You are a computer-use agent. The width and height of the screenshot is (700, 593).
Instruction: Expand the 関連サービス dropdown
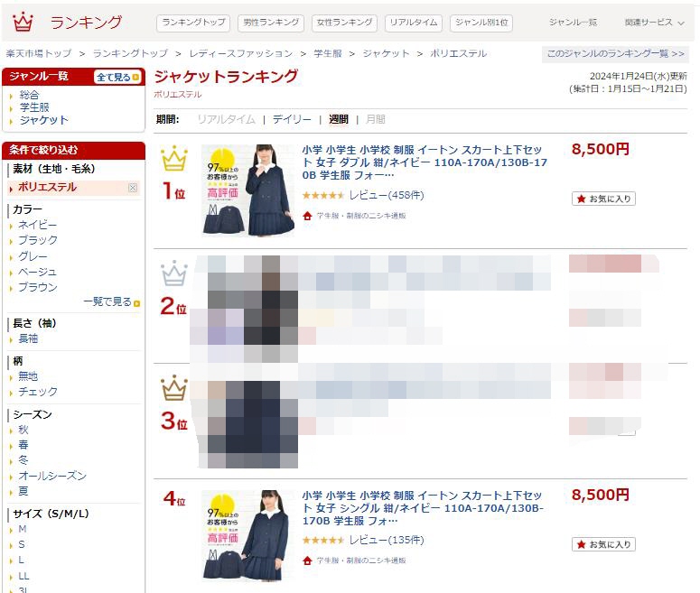pos(654,23)
